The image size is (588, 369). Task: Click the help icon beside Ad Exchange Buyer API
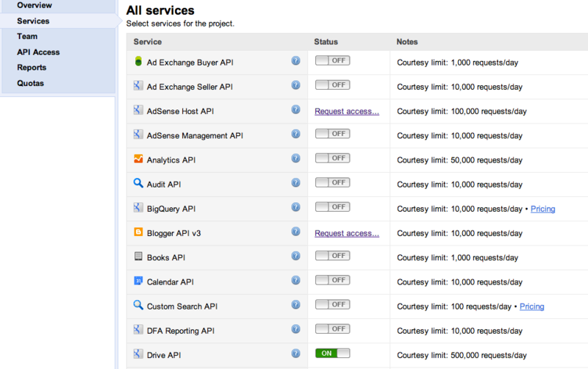(x=295, y=60)
